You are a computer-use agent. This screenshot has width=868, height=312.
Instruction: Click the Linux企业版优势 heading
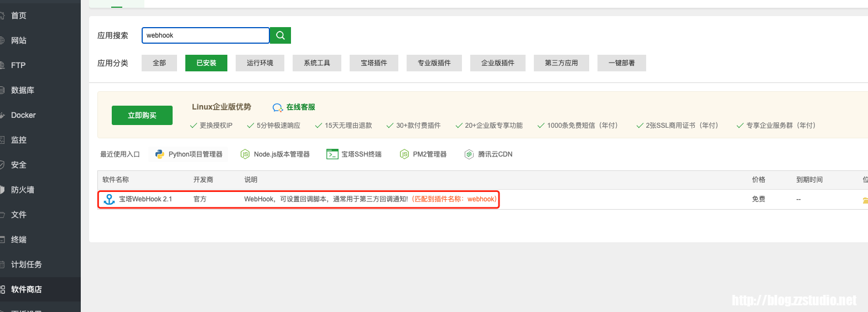click(x=221, y=107)
